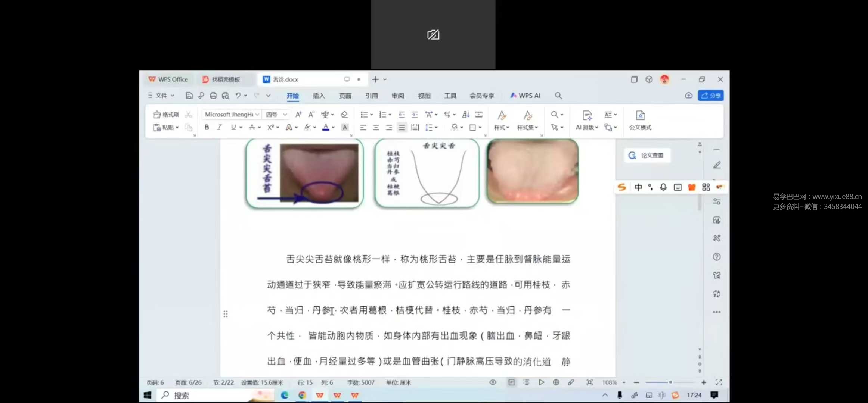
Task: Click the font color red swatch button
Action: pos(326,128)
